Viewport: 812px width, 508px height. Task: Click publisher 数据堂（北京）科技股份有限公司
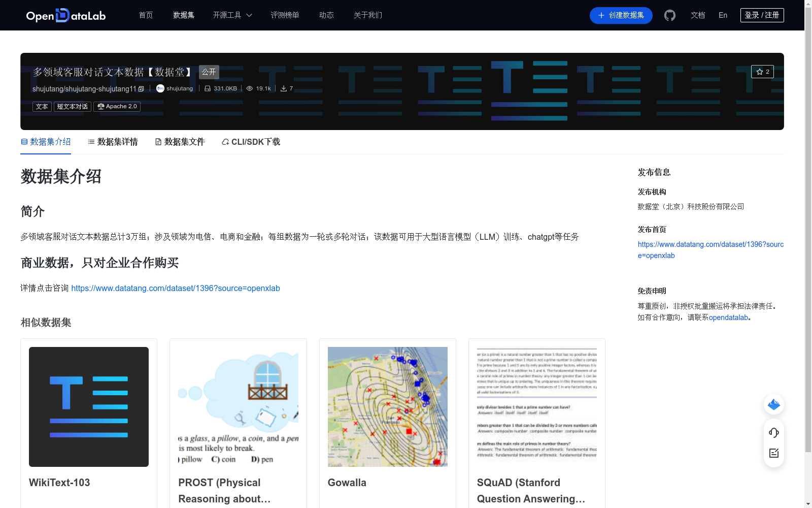pyautogui.click(x=691, y=206)
